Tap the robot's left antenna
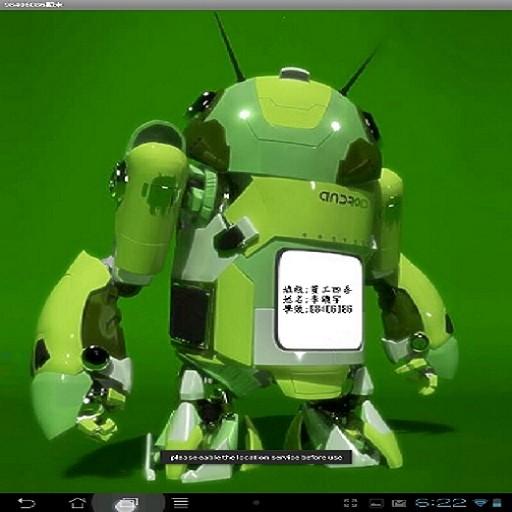 229,47
